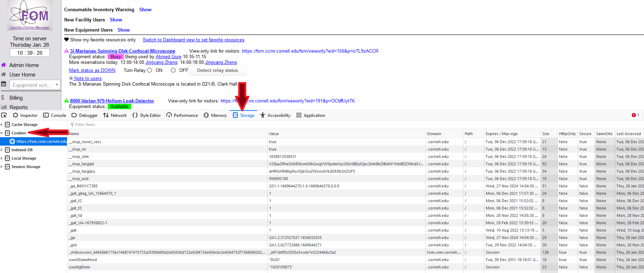Open the view-only link with eid=156
This screenshot has width=644, height=273.
coord(310,51)
